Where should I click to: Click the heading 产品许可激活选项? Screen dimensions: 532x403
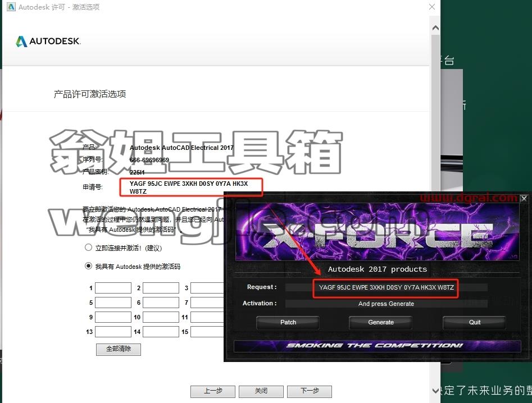pos(90,94)
